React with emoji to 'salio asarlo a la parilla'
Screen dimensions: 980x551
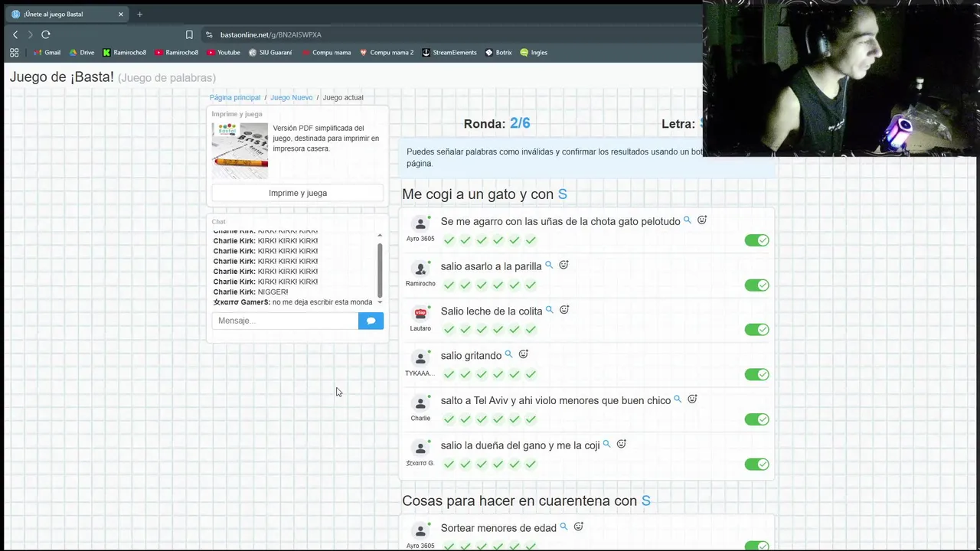pyautogui.click(x=563, y=265)
